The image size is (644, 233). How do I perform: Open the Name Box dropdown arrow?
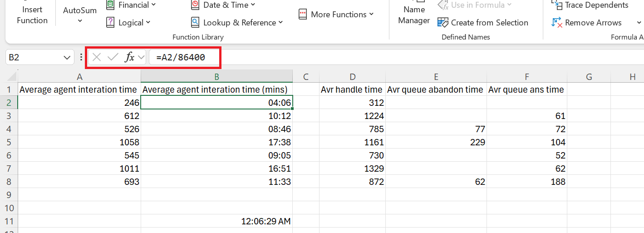[67, 57]
